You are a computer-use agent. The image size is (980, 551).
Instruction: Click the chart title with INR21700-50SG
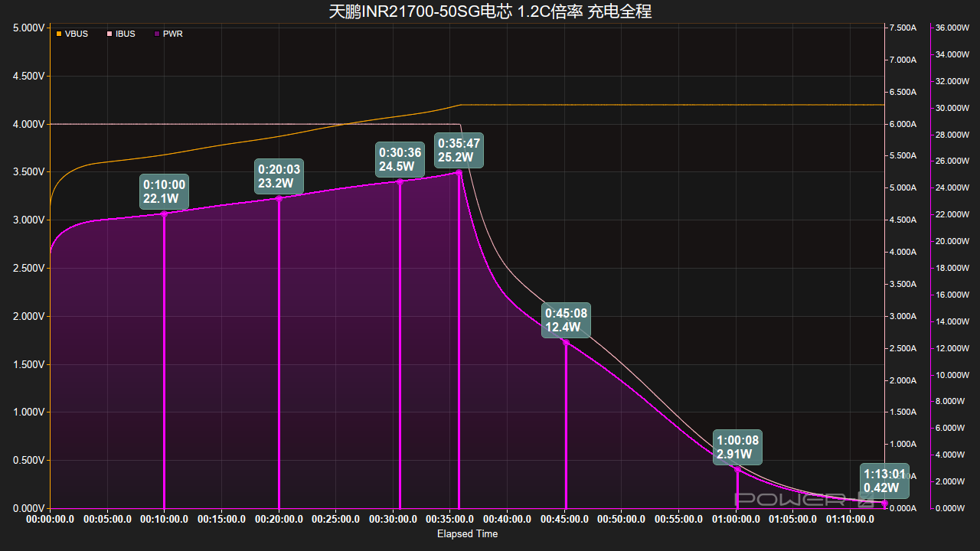tap(490, 11)
